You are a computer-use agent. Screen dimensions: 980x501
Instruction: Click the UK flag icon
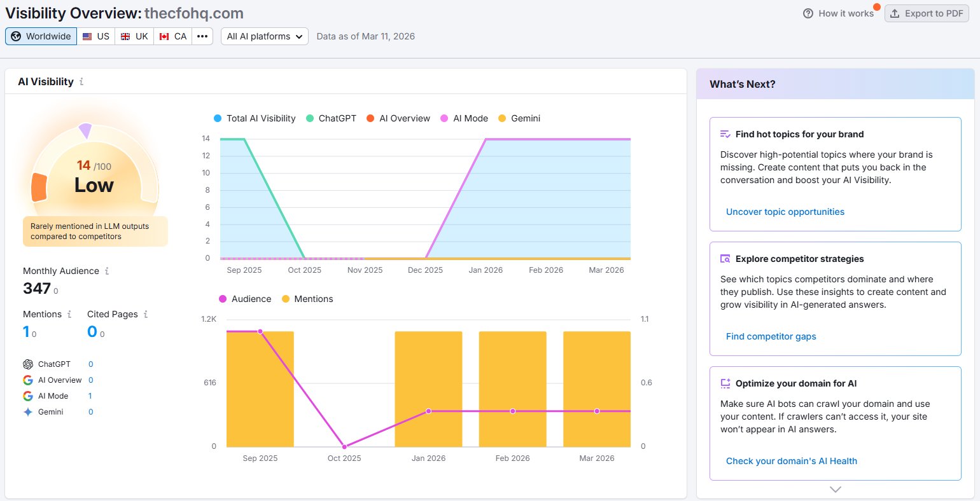pos(125,36)
